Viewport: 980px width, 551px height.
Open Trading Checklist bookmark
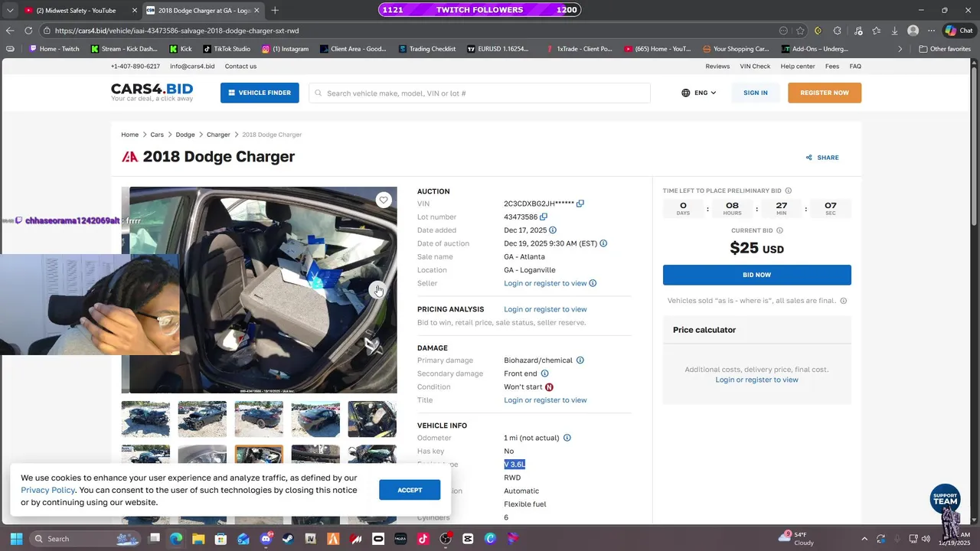[x=426, y=49]
